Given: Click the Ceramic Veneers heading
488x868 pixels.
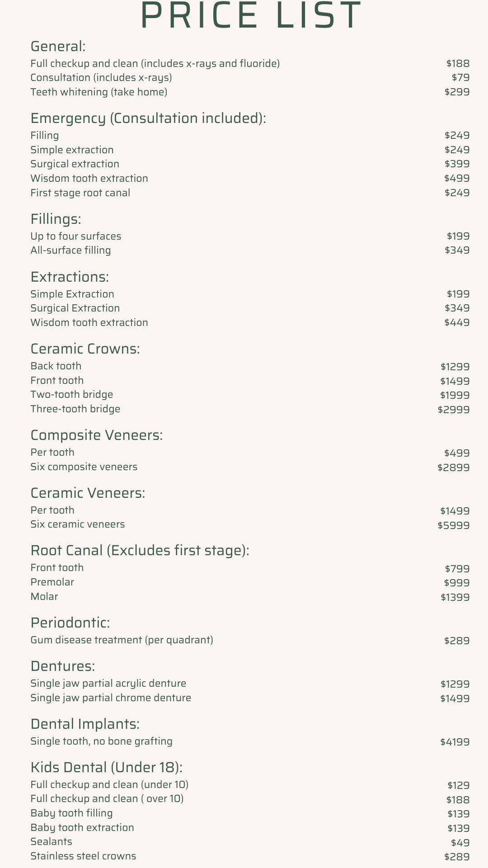Looking at the screenshot, I should tap(88, 493).
